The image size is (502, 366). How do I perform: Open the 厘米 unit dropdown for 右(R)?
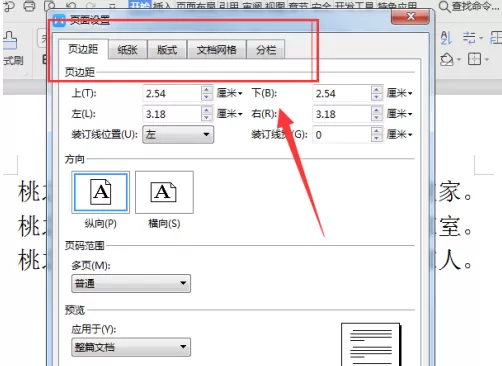click(400, 114)
